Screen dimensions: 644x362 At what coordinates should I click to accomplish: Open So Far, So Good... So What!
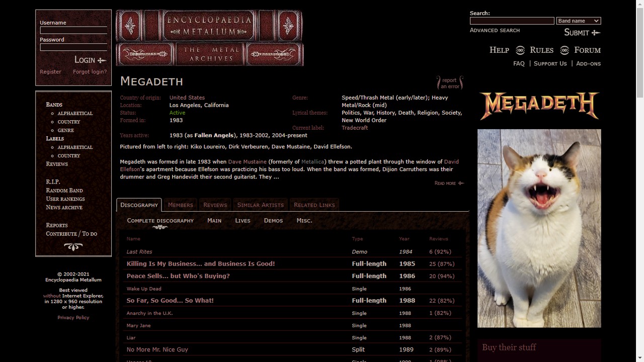(x=170, y=301)
